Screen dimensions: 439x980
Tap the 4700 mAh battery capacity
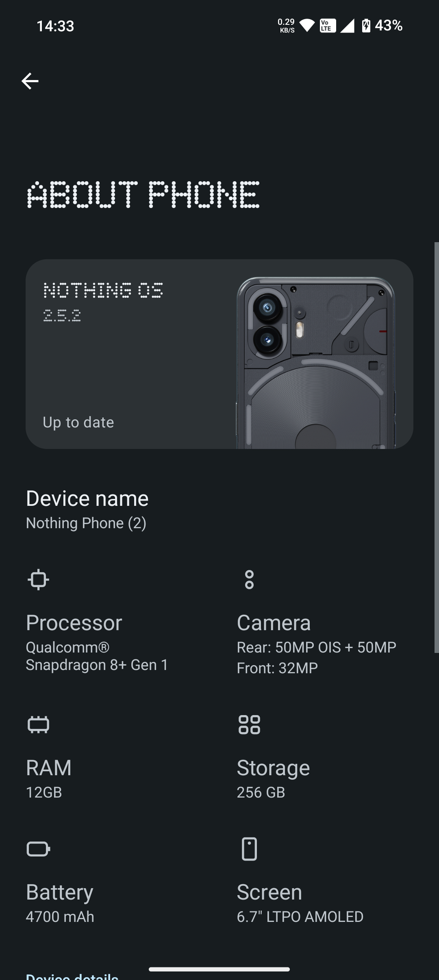click(60, 917)
